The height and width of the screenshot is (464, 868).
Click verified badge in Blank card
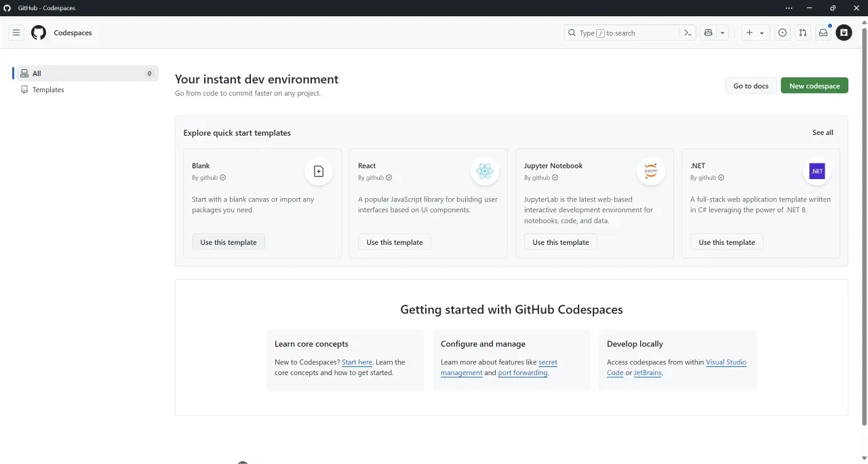click(222, 178)
